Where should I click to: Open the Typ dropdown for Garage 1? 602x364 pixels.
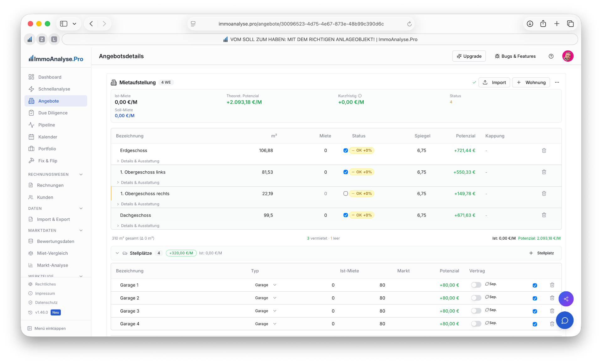pyautogui.click(x=266, y=285)
